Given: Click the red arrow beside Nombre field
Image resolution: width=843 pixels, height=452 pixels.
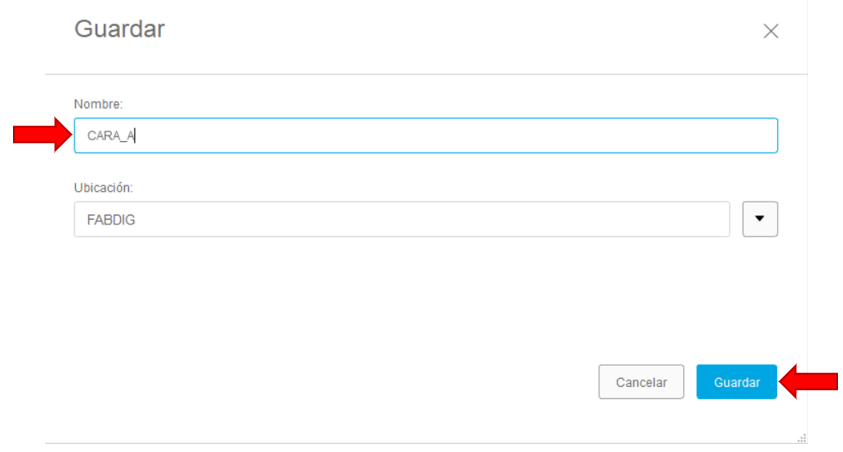Looking at the screenshot, I should point(42,135).
